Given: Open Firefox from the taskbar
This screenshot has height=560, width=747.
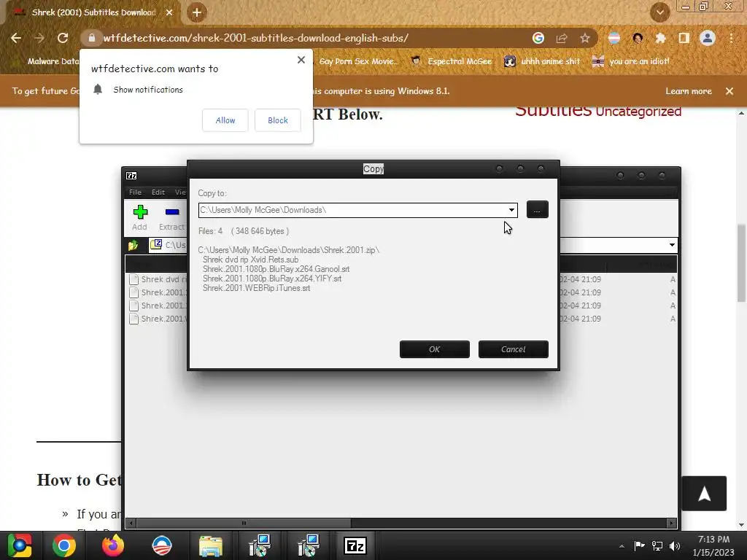Looking at the screenshot, I should [x=113, y=545].
